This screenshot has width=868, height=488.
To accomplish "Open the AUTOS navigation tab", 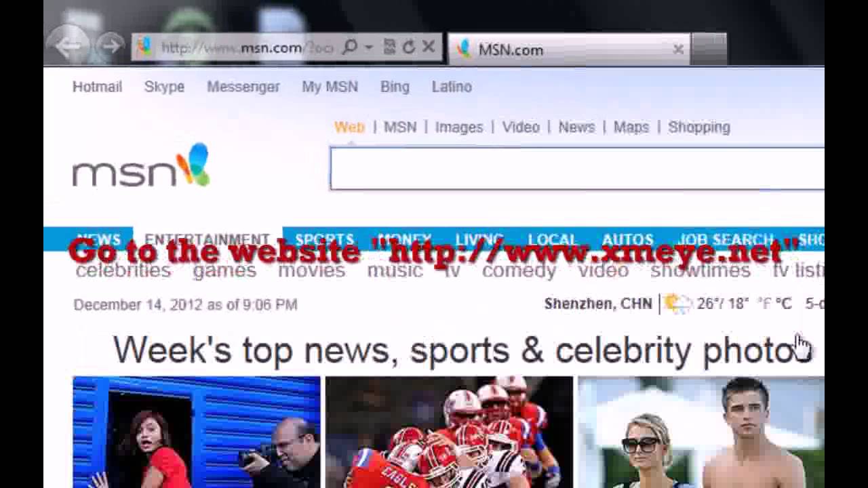I will 628,240.
